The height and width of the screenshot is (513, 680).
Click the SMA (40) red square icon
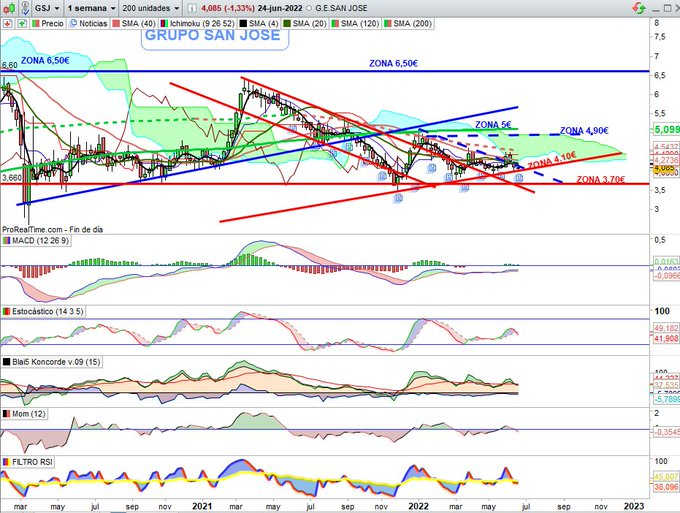pos(116,23)
